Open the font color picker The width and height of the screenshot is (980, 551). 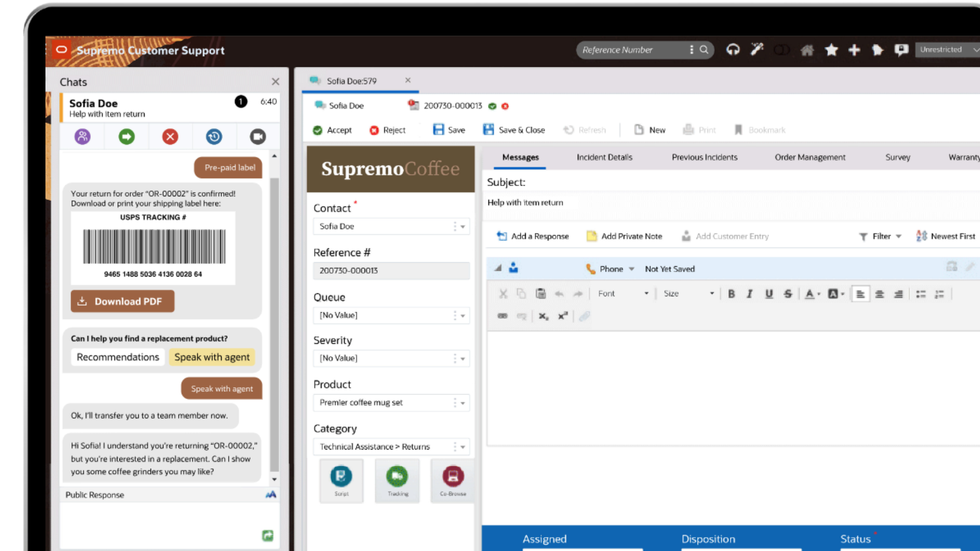click(x=811, y=294)
